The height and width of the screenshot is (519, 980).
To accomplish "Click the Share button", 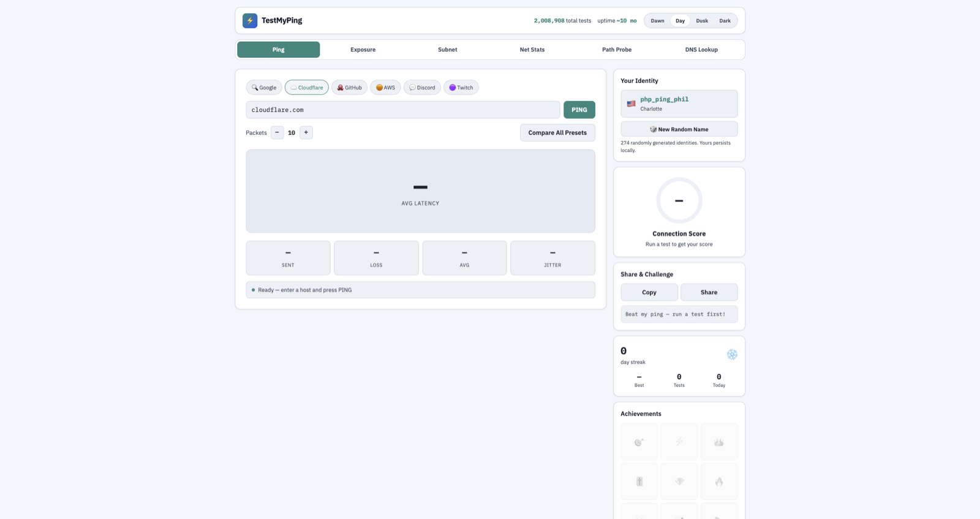I will pos(709,292).
